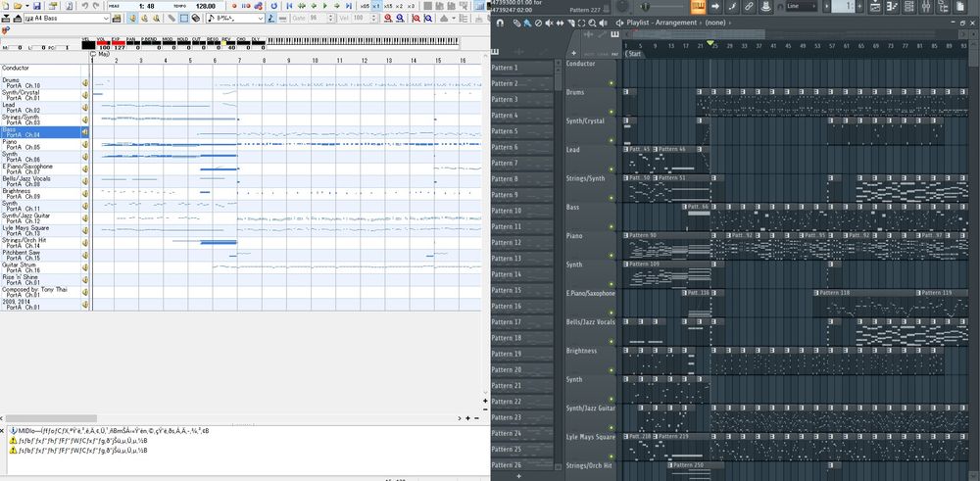The height and width of the screenshot is (481, 980).
Task: Open the Playlist - Arrangement menu
Action: pyautogui.click(x=661, y=23)
